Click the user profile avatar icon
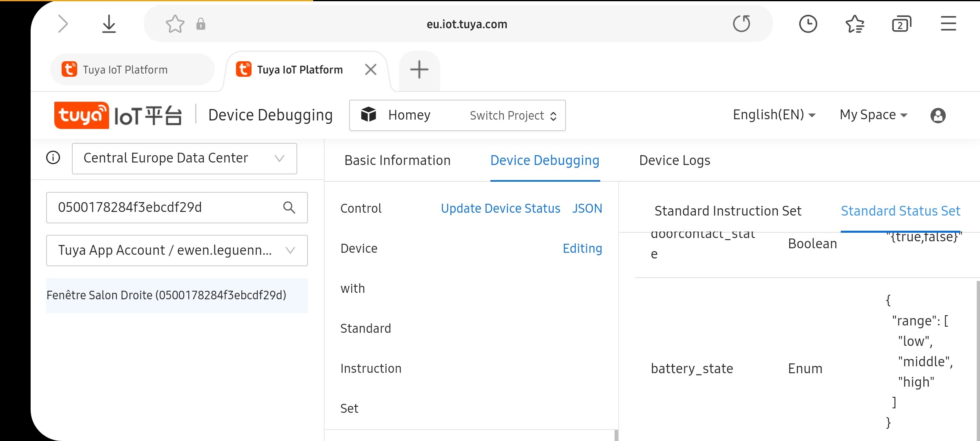980x441 pixels. tap(938, 116)
